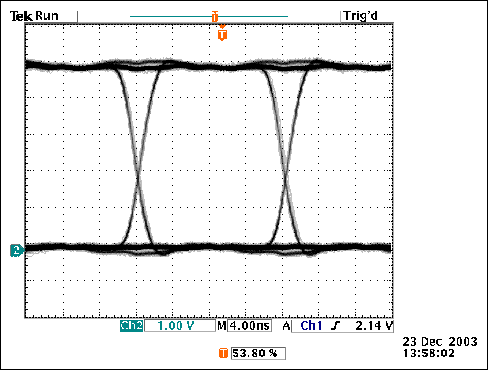Click the Tek Run acquisition status

point(34,16)
